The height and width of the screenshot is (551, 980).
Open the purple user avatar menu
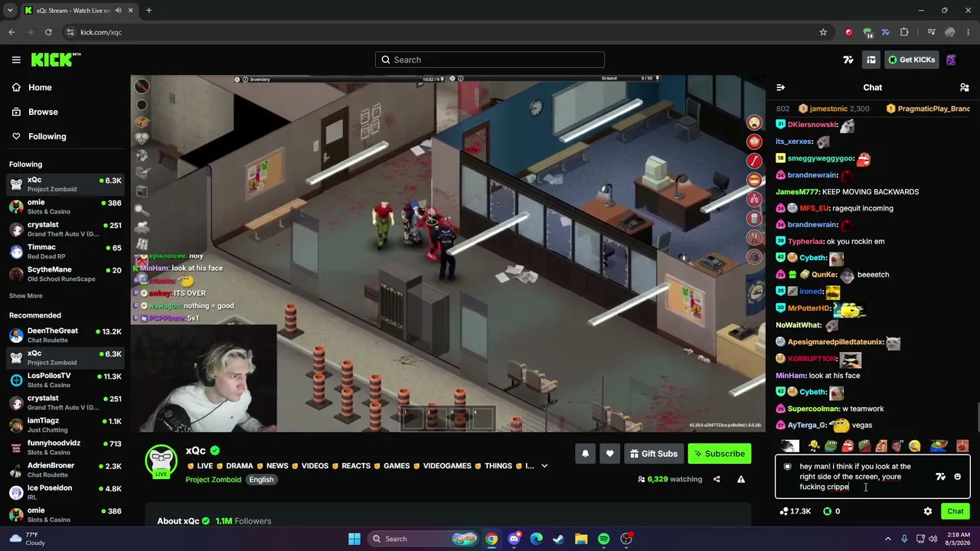tap(951, 60)
